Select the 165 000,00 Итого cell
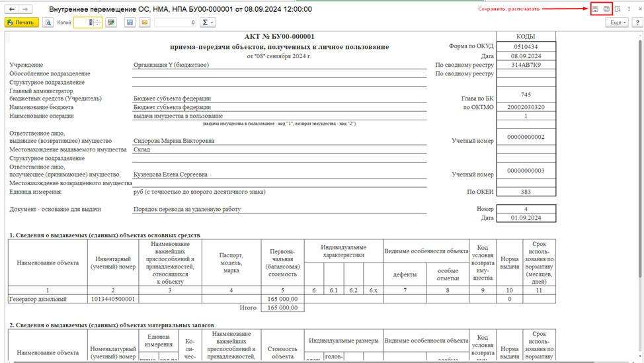Viewport: 644px width, 363px height. coord(282,307)
